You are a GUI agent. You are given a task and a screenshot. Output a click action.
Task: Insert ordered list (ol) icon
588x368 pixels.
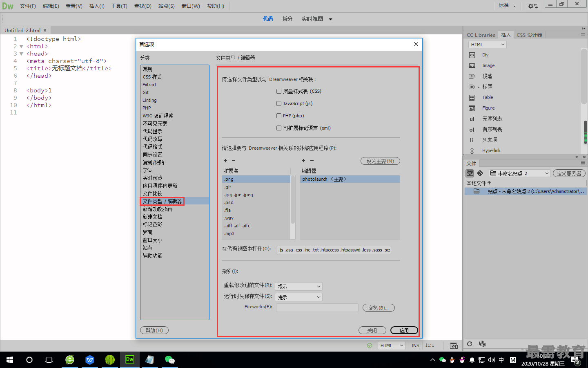472,130
